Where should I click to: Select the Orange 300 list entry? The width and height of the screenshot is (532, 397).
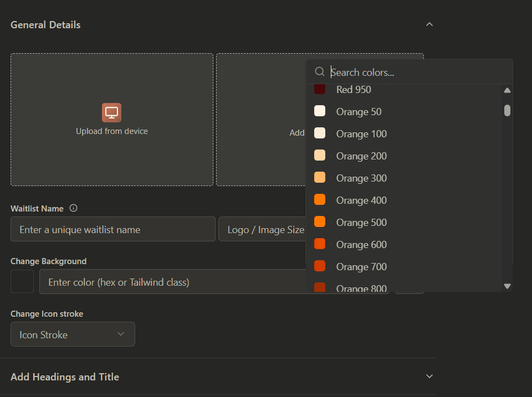click(361, 178)
